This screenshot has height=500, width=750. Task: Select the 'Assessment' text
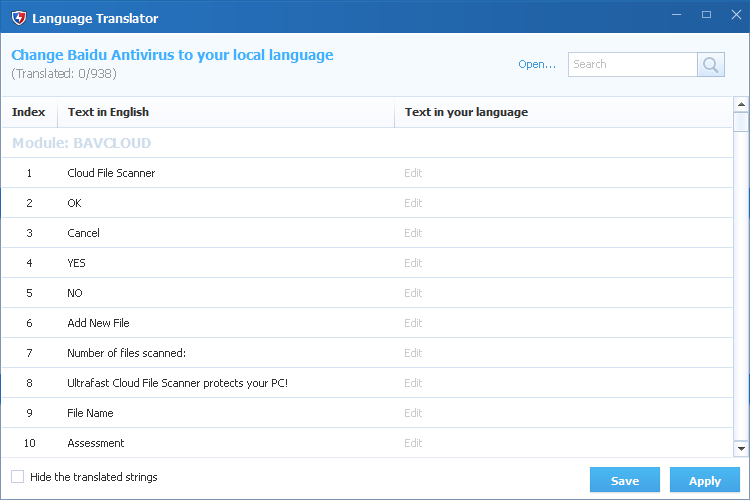[x=95, y=443]
